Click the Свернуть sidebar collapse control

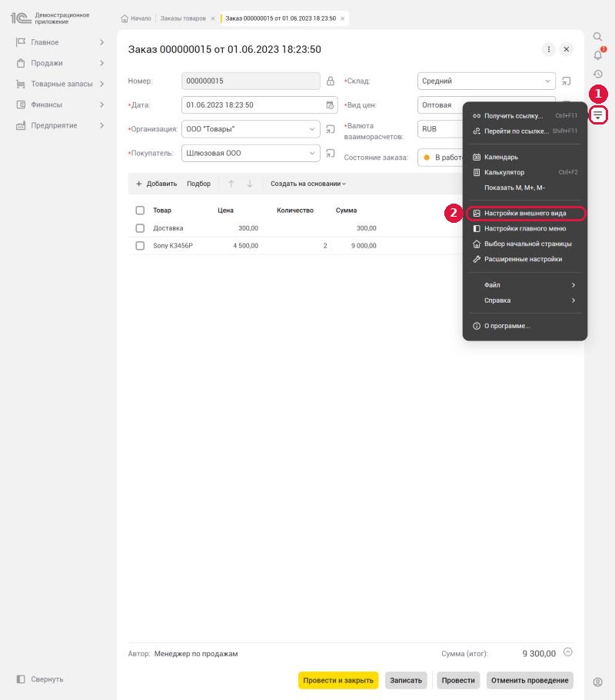[x=40, y=679]
